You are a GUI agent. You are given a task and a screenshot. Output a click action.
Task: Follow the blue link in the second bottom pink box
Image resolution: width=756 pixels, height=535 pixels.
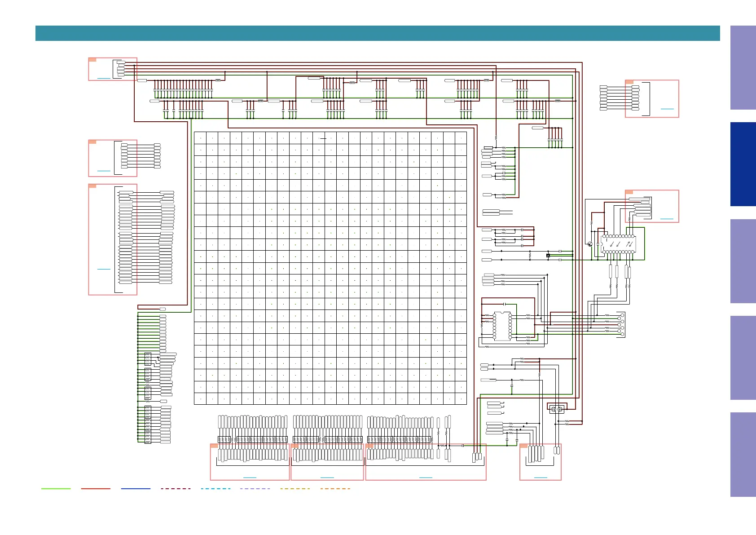pos(327,477)
